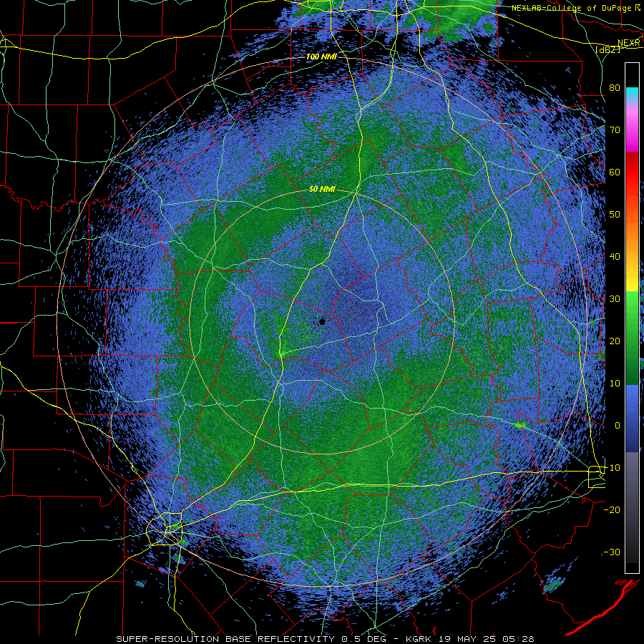
Task: Click the -10 value on the dBZ scale
Action: (x=612, y=467)
